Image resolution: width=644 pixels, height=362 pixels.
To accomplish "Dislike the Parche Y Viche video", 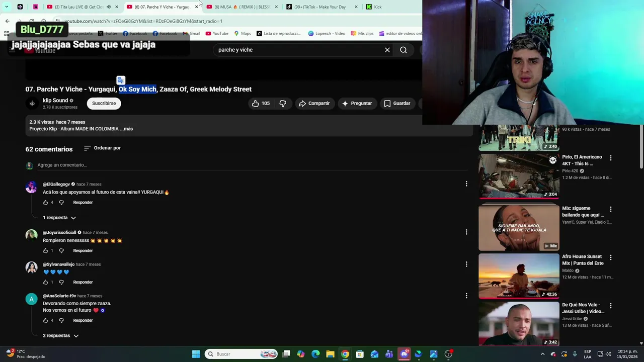I will click(283, 103).
